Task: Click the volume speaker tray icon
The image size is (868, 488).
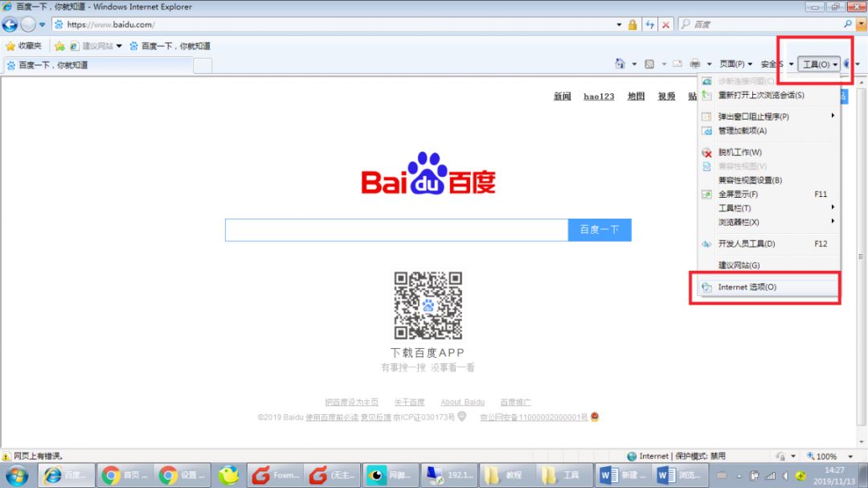Action: [x=785, y=476]
